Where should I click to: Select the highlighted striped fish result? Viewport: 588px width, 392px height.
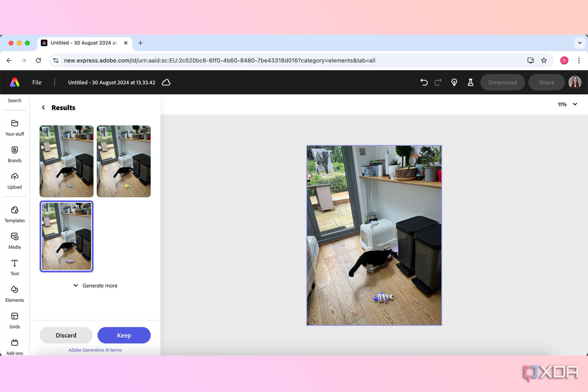pyautogui.click(x=66, y=236)
